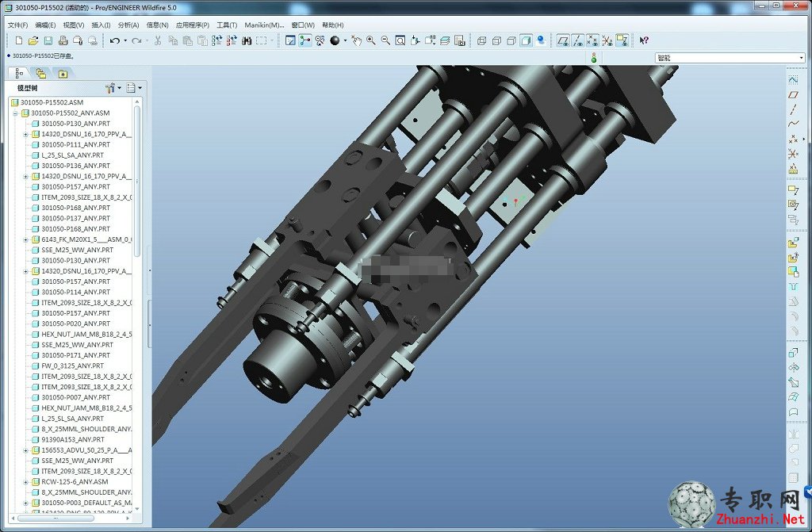Switch to Hidden Line display mode

496,40
